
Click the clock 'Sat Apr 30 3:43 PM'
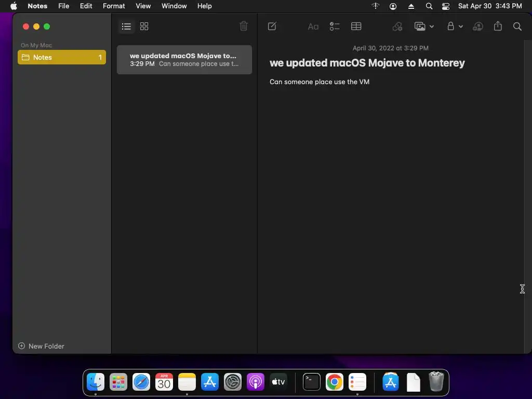[490, 6]
